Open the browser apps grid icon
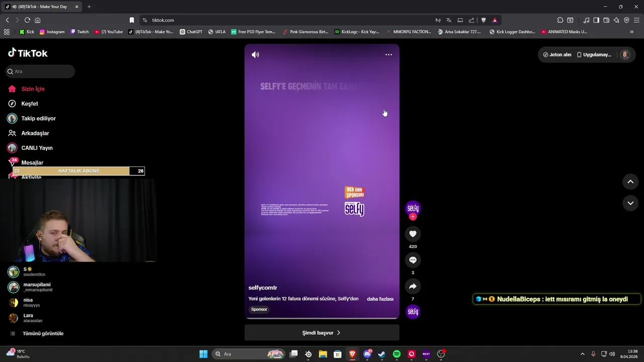Viewport: 644px width, 362px height. click(x=7, y=32)
